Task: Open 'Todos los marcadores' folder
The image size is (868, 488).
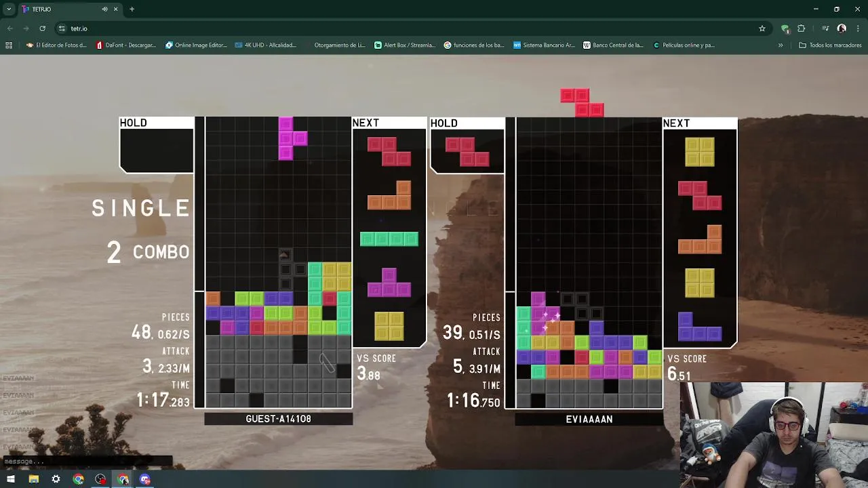Action: (x=830, y=45)
